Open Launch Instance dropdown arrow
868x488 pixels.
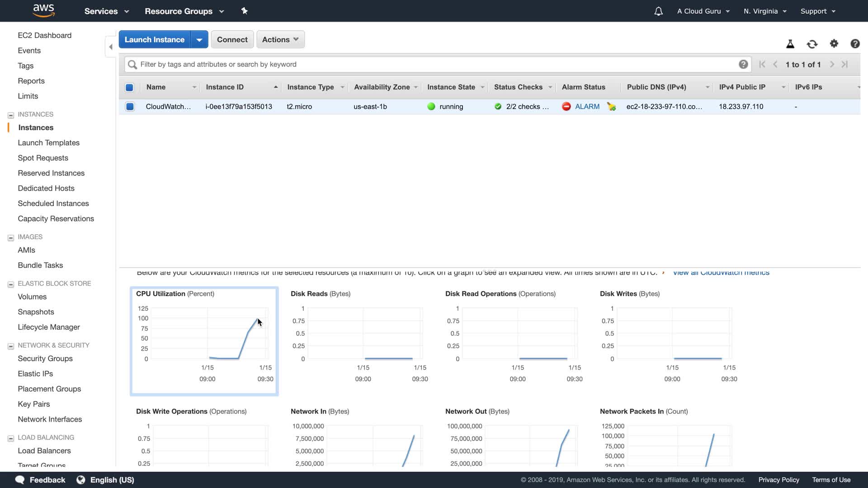199,40
